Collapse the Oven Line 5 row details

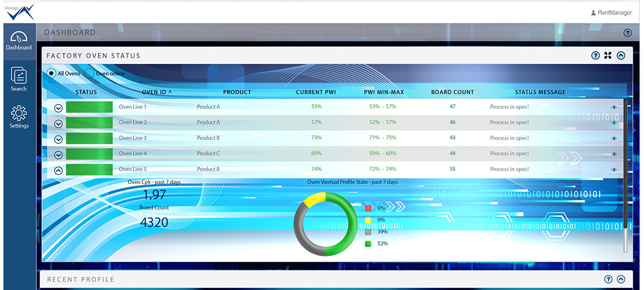point(58,170)
